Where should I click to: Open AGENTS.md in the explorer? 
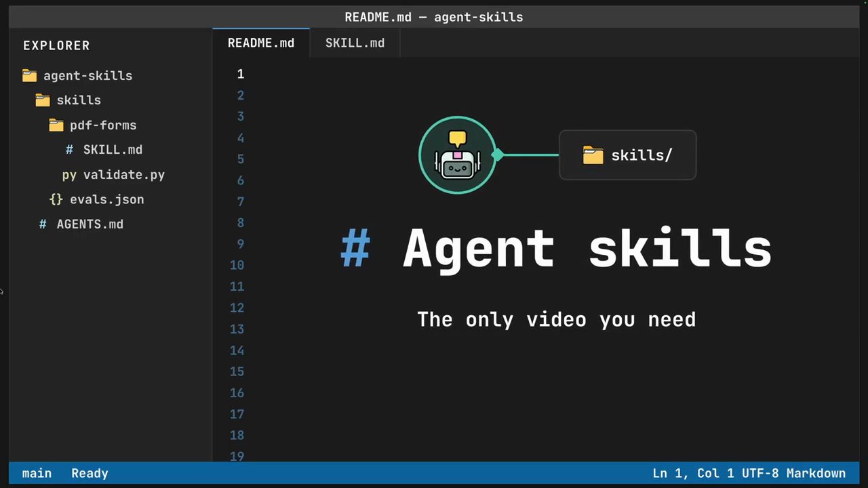(x=111, y=224)
